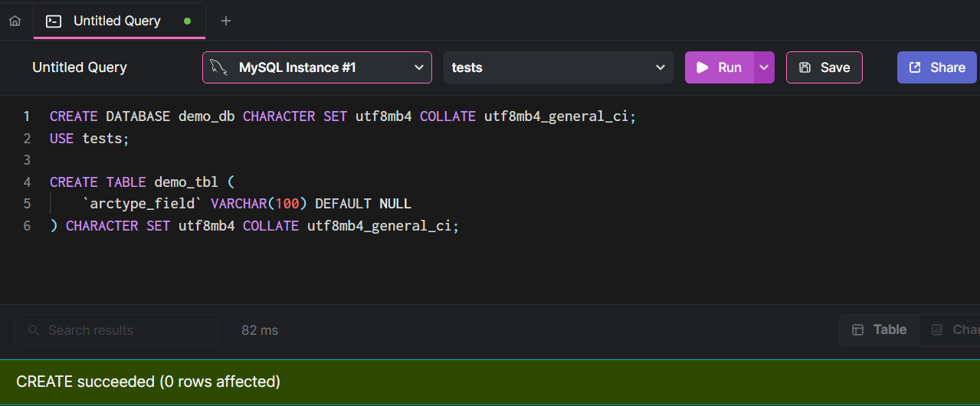Switch results to Chart view
Screen dimensions: 980x406
pos(954,329)
